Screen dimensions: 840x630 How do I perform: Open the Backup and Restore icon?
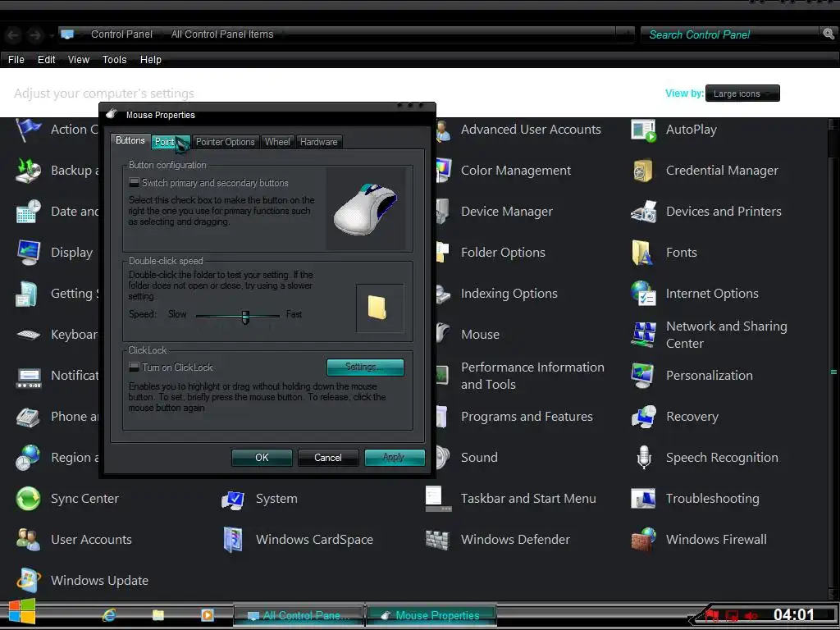coord(28,171)
